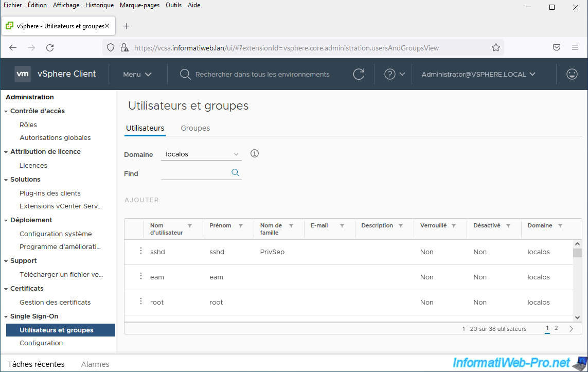This screenshot has height=372, width=588.
Task: Reload the page with the browser refresh icon
Action: [x=50, y=48]
